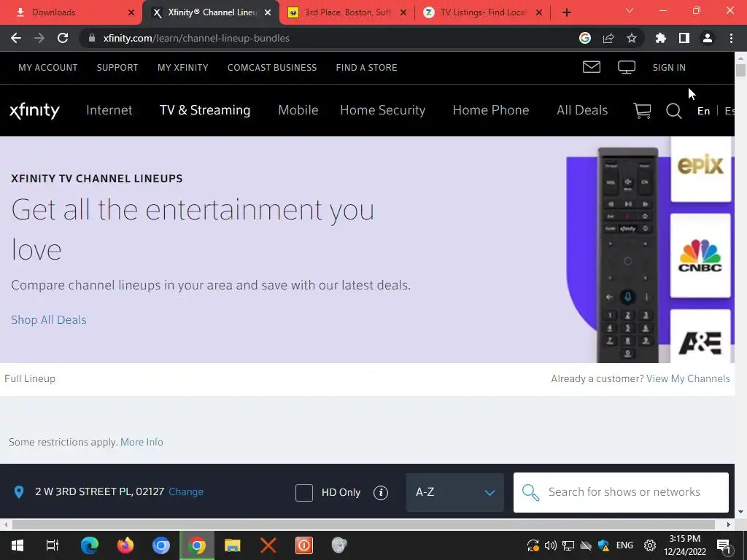Image resolution: width=747 pixels, height=560 pixels.
Task: Click the SUPPORT link
Action: click(x=117, y=68)
